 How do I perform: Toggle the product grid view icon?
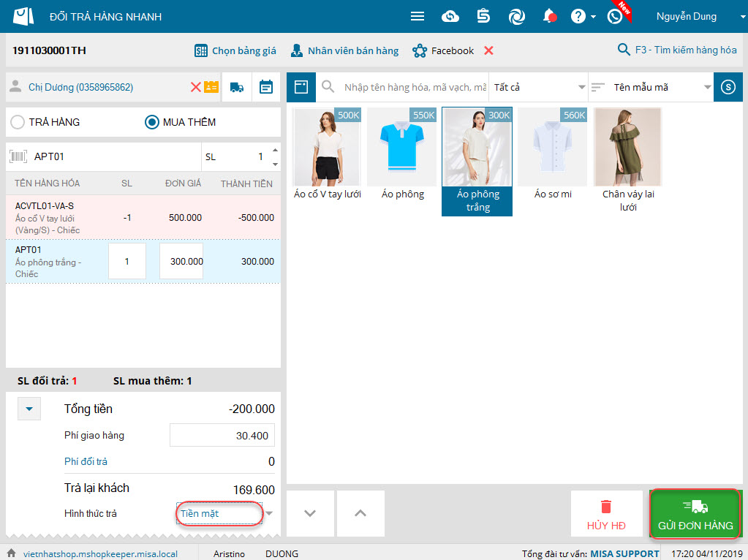pos(301,87)
